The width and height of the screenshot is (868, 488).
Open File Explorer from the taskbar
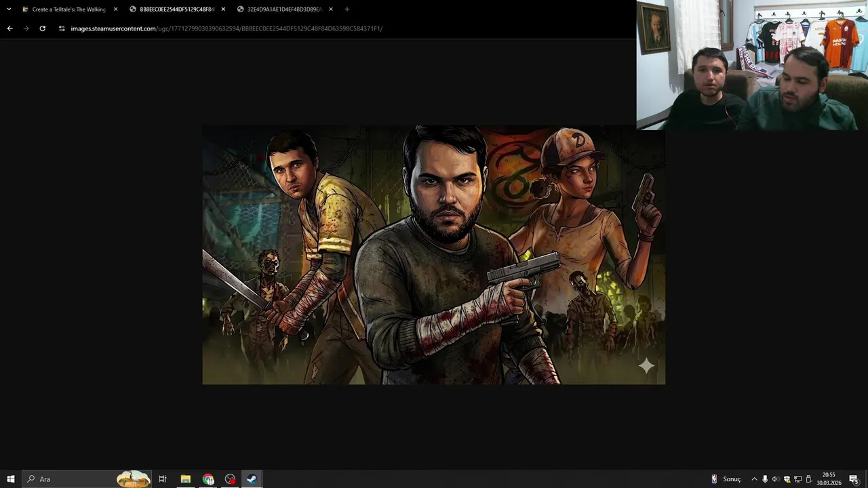[x=185, y=479]
